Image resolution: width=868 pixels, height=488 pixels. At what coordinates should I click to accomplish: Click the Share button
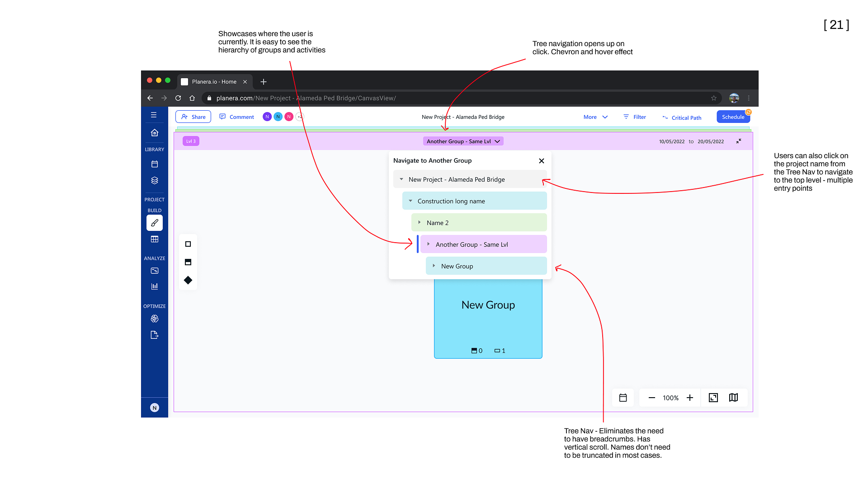coord(193,117)
